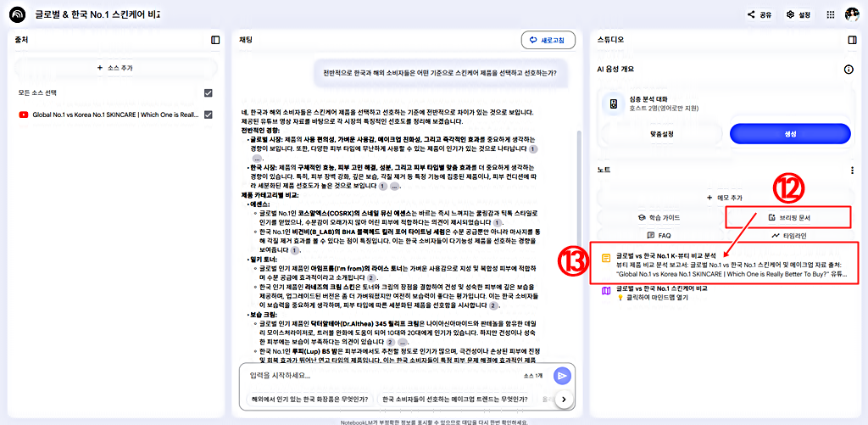Click the 맞춤설정 button
The width and height of the screenshot is (868, 425).
tap(662, 134)
